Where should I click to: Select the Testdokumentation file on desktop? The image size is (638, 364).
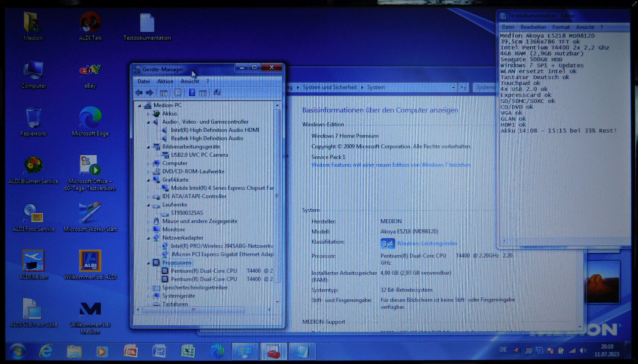point(147,26)
